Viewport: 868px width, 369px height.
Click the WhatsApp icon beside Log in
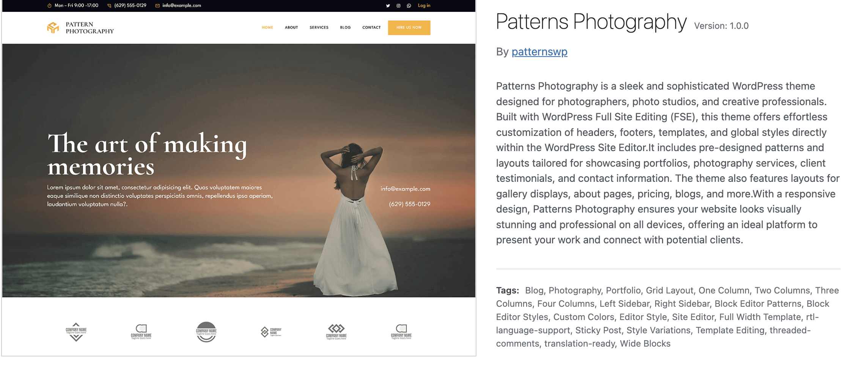[x=409, y=6]
